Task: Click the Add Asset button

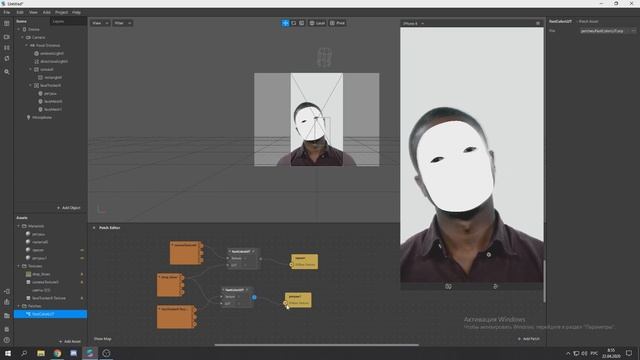Action: 69,341
